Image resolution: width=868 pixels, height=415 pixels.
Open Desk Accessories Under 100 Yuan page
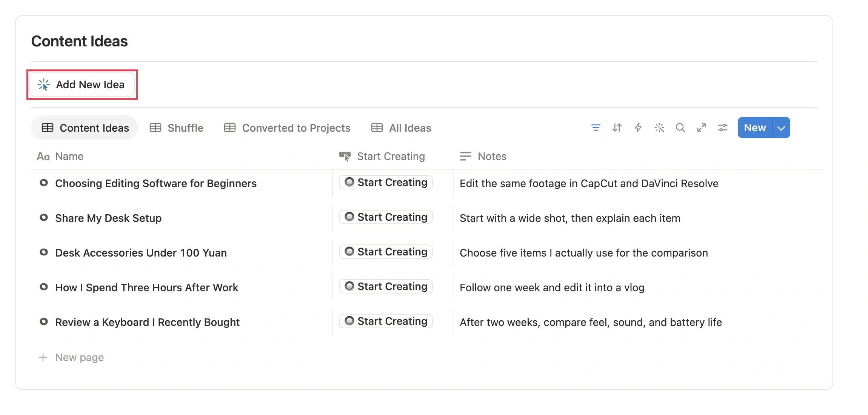(x=141, y=253)
